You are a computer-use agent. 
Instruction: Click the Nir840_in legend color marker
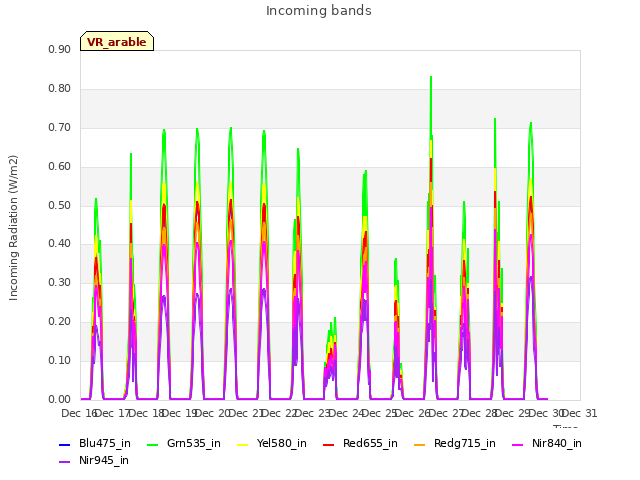coord(518,444)
